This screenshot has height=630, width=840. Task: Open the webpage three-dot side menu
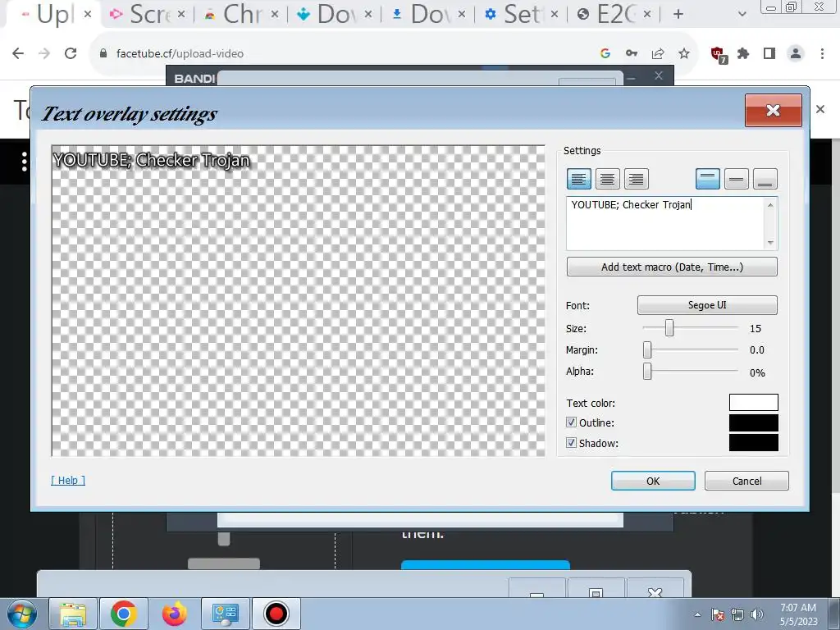click(24, 162)
